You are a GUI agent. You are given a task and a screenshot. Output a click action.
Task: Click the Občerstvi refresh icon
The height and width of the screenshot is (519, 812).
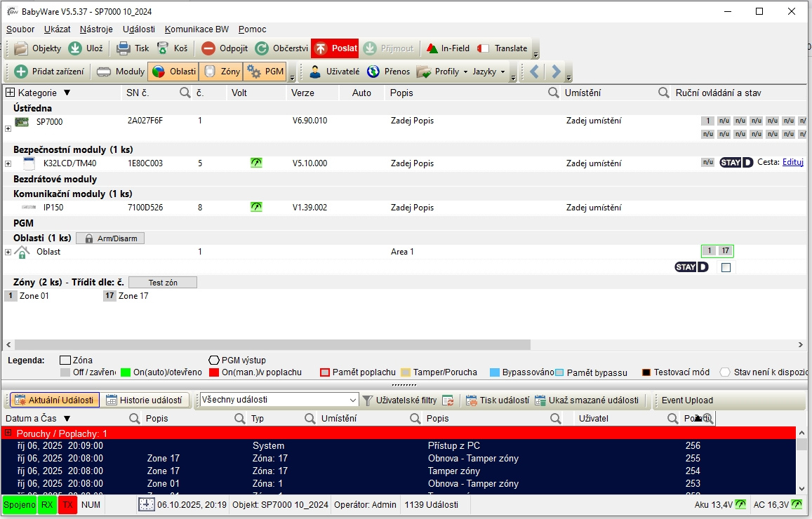[262, 48]
